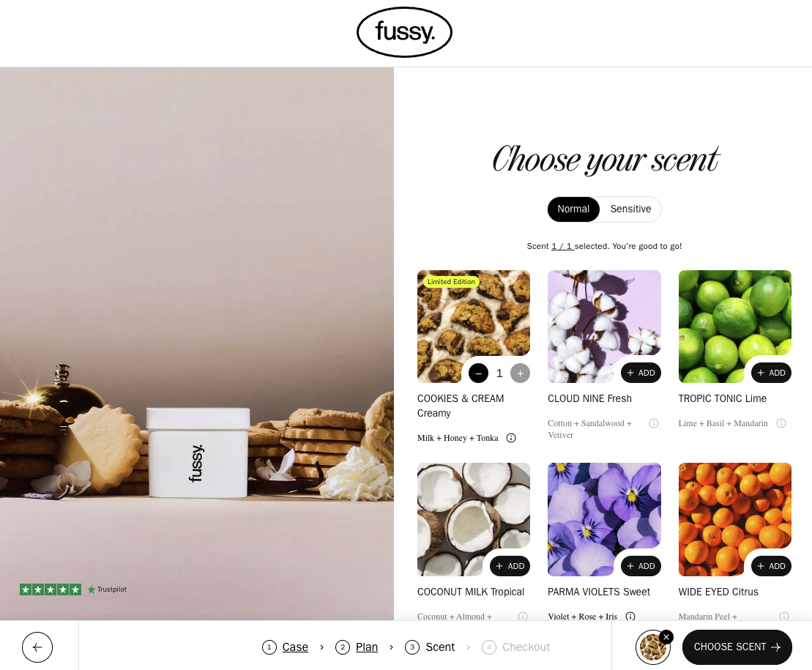This screenshot has width=812, height=670.
Task: Remove selected scent with the X badge
Action: [x=666, y=637]
